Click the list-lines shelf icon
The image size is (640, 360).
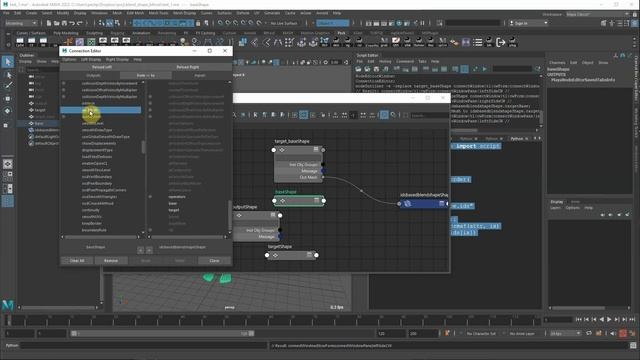(x=478, y=42)
